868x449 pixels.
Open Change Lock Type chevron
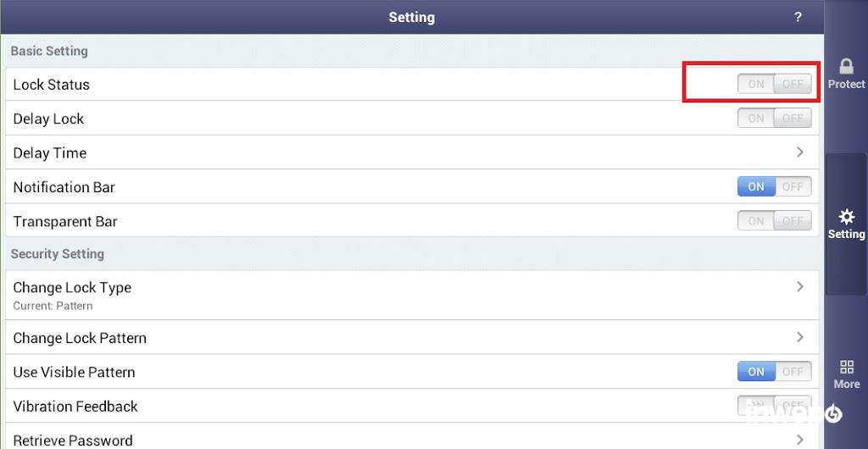point(799,287)
